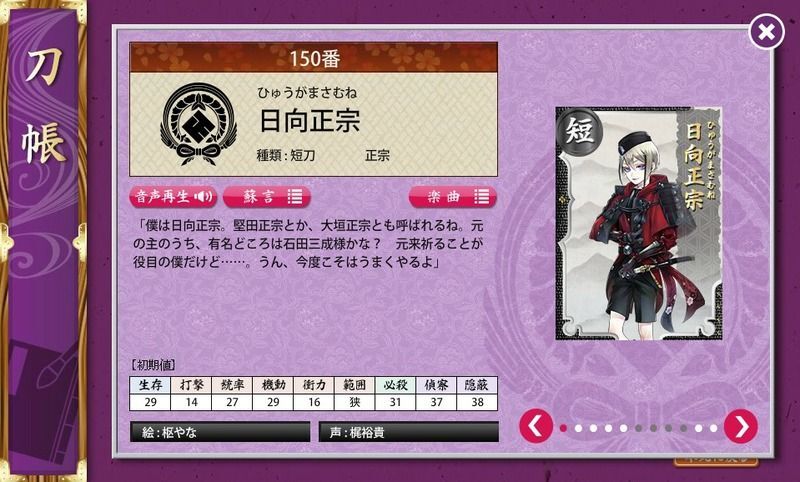The image size is (800, 482).
Task: Click the illustrator credit 絵:枢やな
Action: pos(220,433)
